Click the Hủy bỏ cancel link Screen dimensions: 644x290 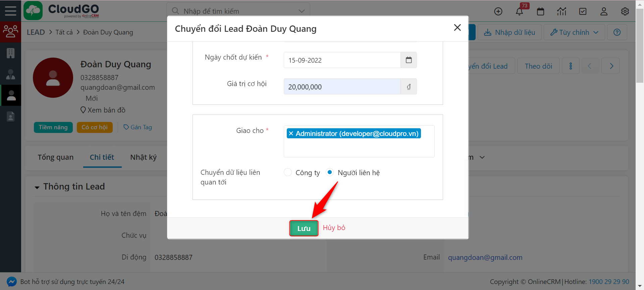click(x=334, y=228)
